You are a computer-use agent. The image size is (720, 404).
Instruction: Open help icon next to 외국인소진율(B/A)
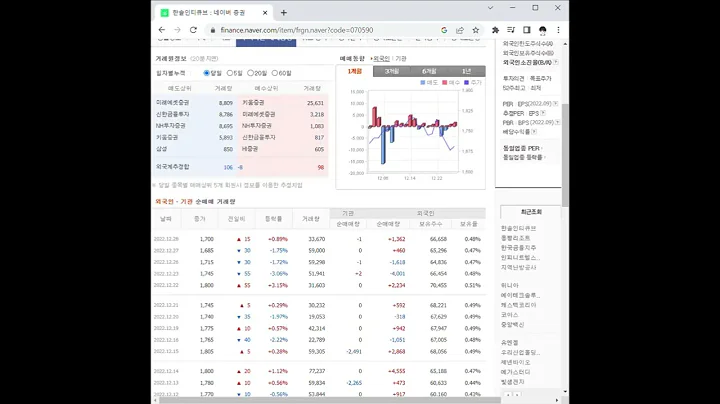pos(556,62)
